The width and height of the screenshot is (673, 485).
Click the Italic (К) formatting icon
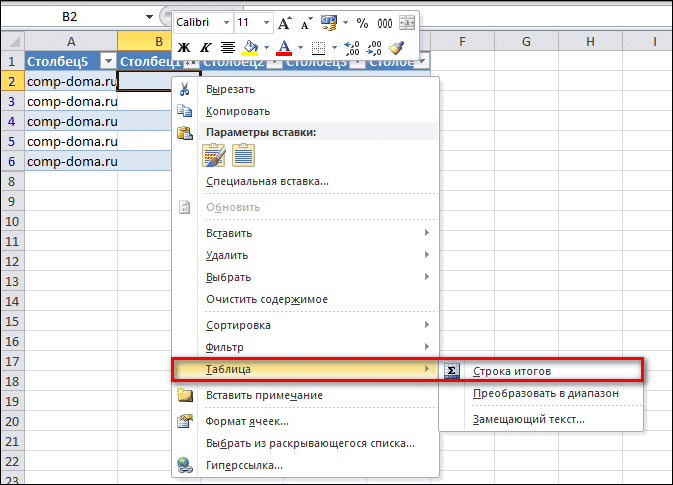tap(205, 47)
